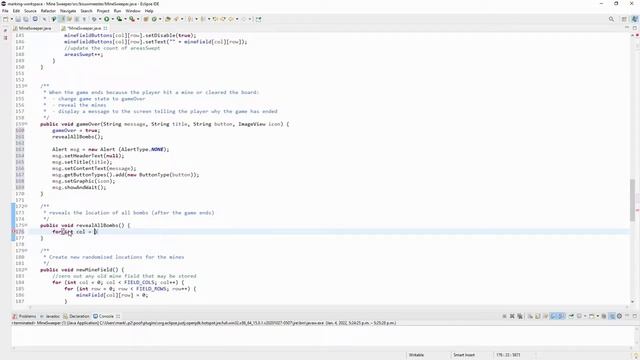Image resolution: width=640 pixels, height=360 pixels.
Task: Click the Debug bug icon in toolbar
Action: click(94, 19)
